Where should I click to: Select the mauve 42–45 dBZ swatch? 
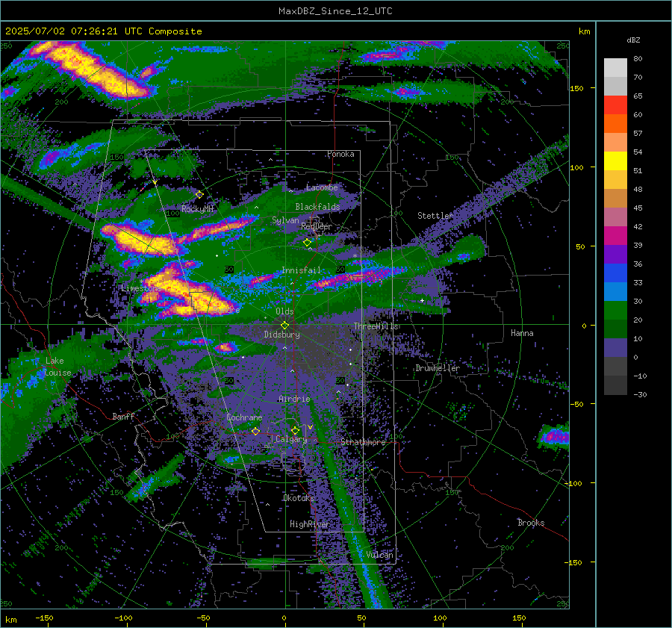615,217
